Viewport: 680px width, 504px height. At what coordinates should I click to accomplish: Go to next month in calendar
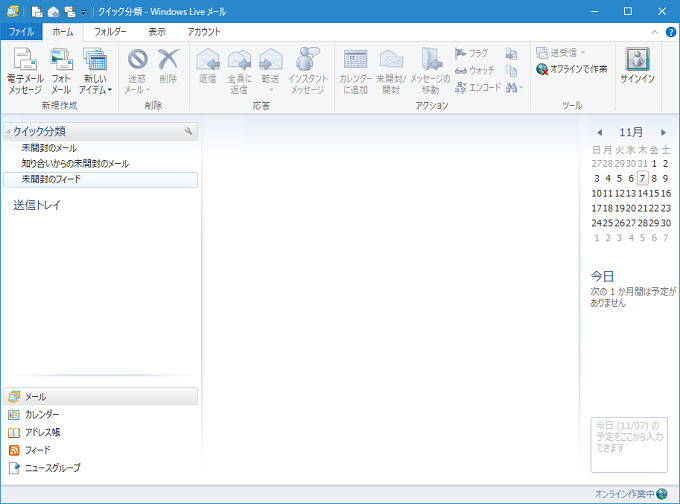pos(663,133)
